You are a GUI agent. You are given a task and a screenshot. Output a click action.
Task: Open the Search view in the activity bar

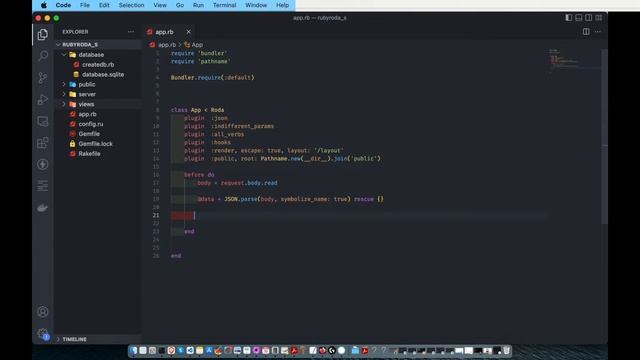point(43,56)
